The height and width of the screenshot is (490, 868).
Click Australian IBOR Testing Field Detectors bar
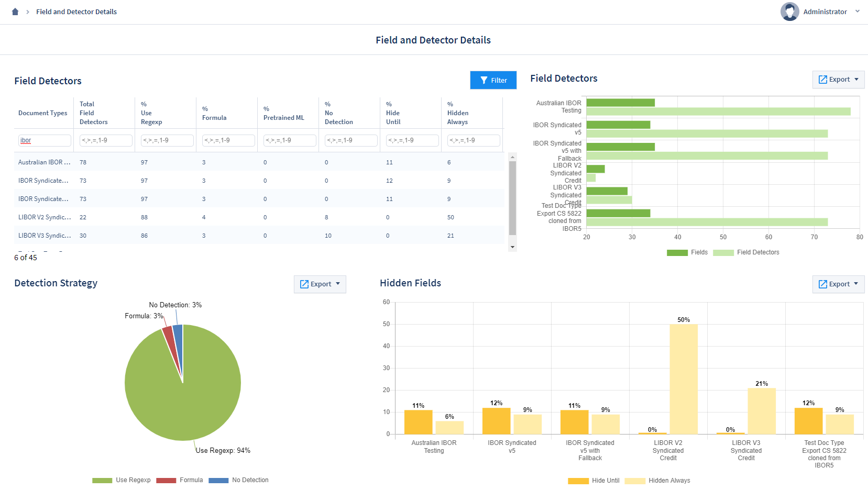click(719, 112)
